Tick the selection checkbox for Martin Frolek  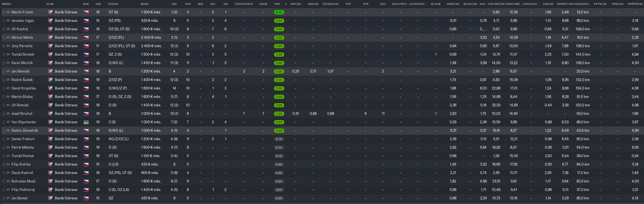[4, 12]
